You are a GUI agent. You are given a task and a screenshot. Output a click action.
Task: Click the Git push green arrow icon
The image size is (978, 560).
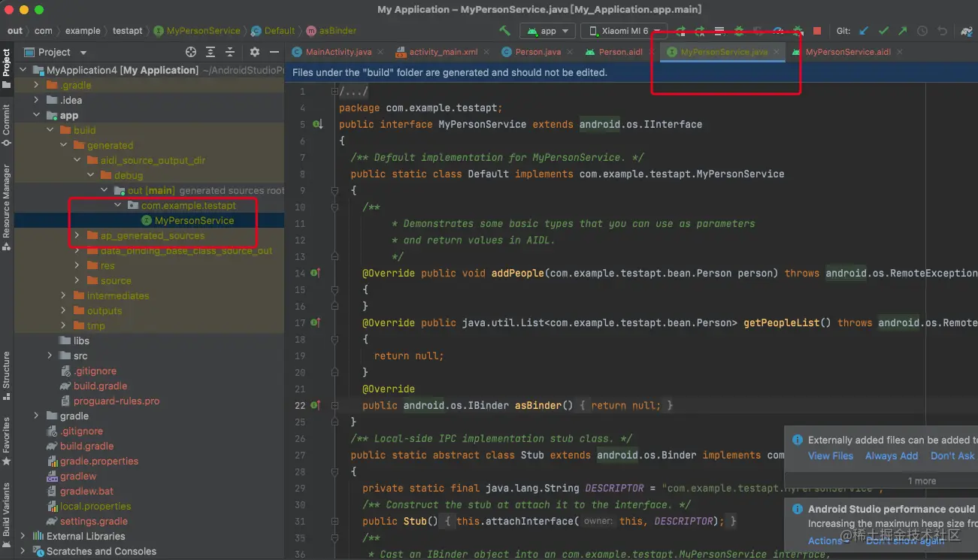(x=903, y=31)
